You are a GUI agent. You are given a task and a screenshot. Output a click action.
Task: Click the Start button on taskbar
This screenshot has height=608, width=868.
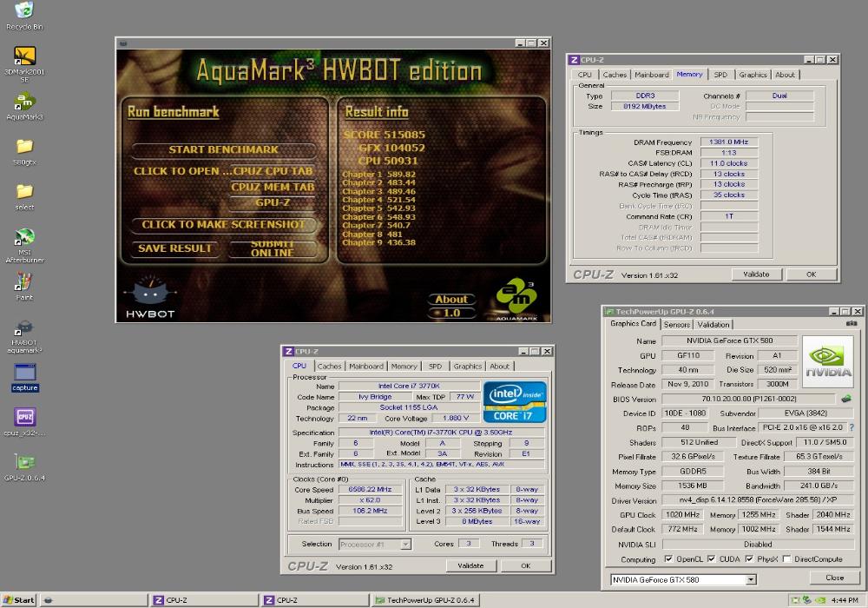(x=18, y=599)
